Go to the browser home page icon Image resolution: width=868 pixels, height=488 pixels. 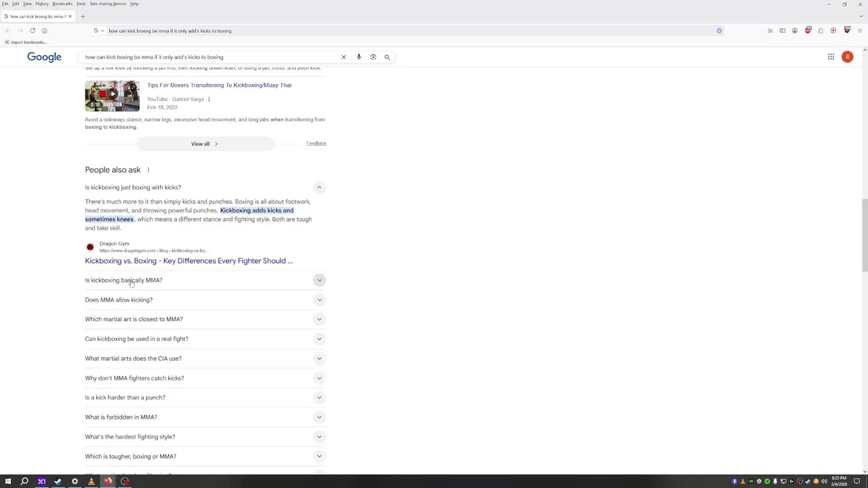pyautogui.click(x=45, y=30)
